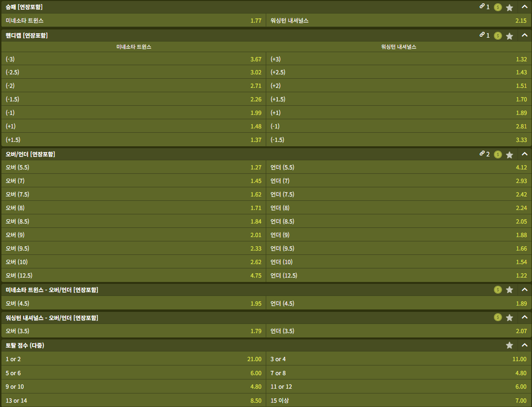Bet on 워싱턴 내셔널스 to win at 2.15

(x=399, y=20)
